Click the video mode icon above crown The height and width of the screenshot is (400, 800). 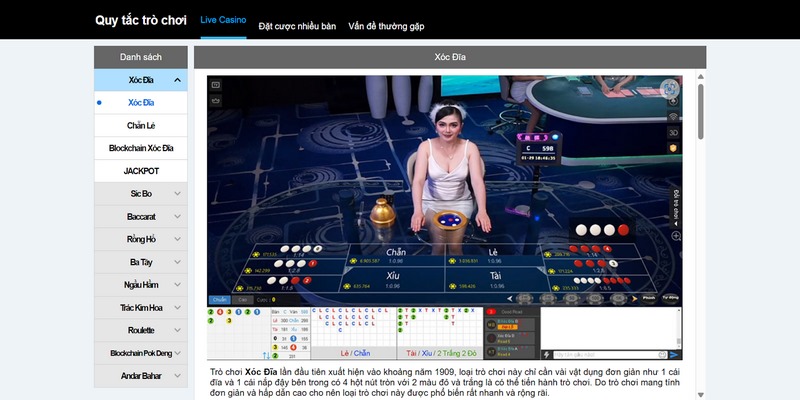(x=217, y=86)
